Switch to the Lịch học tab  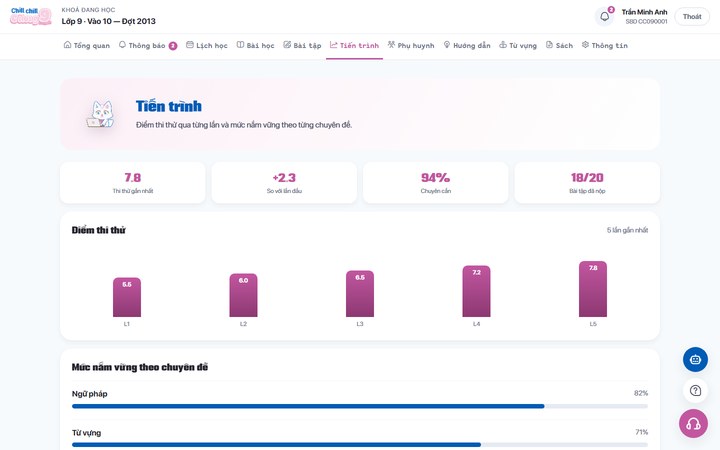click(x=207, y=45)
